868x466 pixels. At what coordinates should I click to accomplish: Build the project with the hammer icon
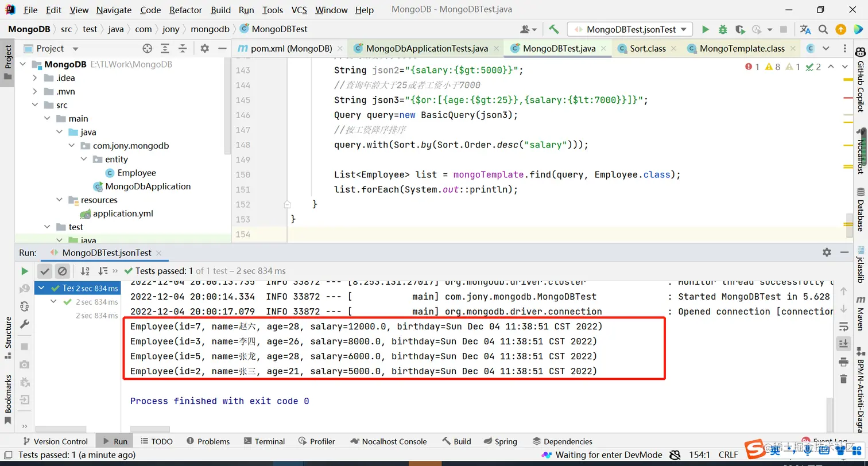(554, 29)
